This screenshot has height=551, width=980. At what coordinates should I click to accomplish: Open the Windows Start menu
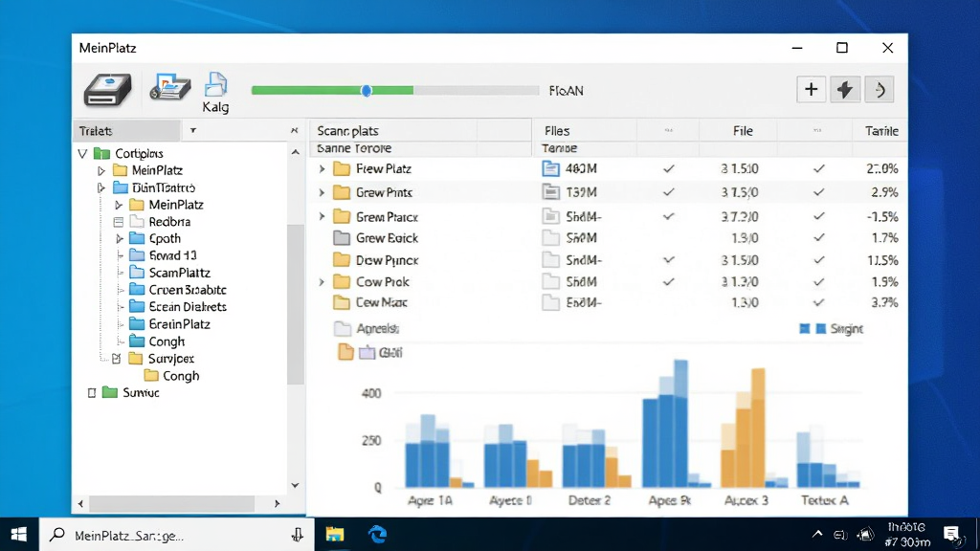click(x=19, y=535)
